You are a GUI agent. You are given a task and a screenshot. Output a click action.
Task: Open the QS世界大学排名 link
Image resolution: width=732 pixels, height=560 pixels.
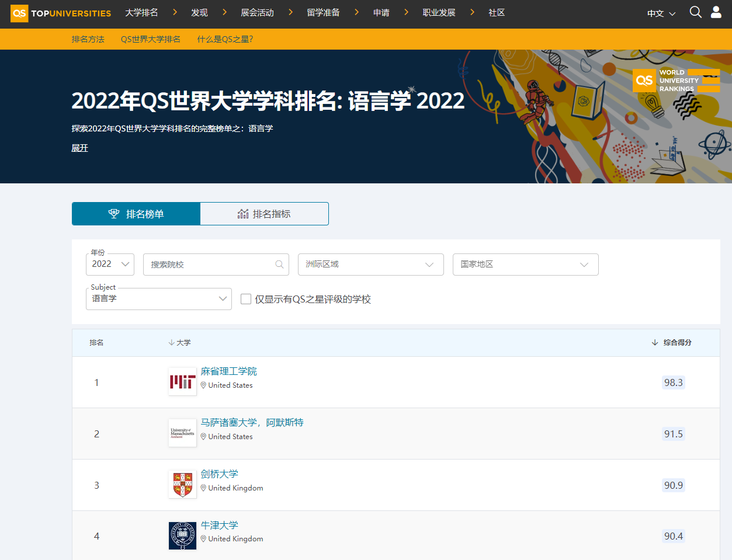(x=151, y=39)
